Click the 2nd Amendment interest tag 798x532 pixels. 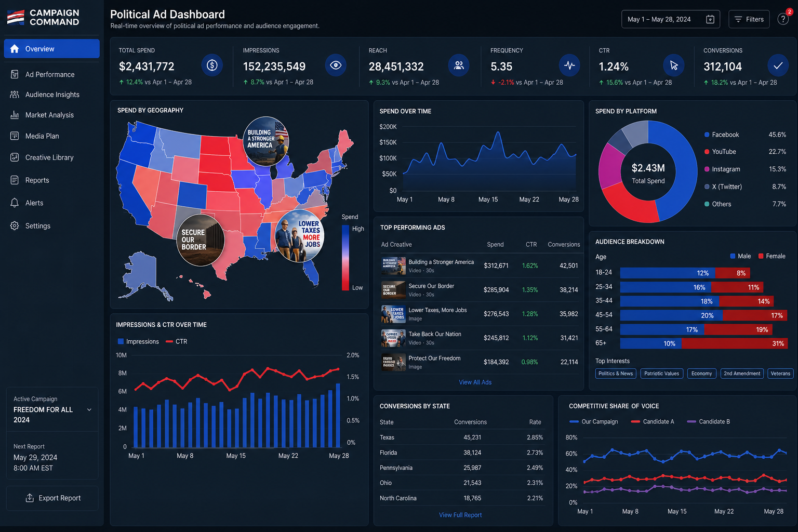(x=742, y=374)
